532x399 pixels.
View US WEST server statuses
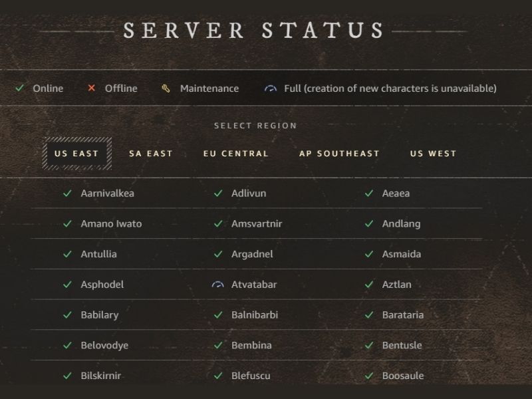(434, 154)
